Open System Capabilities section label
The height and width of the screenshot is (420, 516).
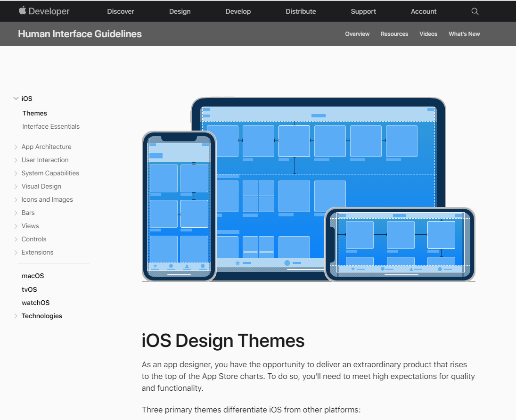[x=50, y=173]
